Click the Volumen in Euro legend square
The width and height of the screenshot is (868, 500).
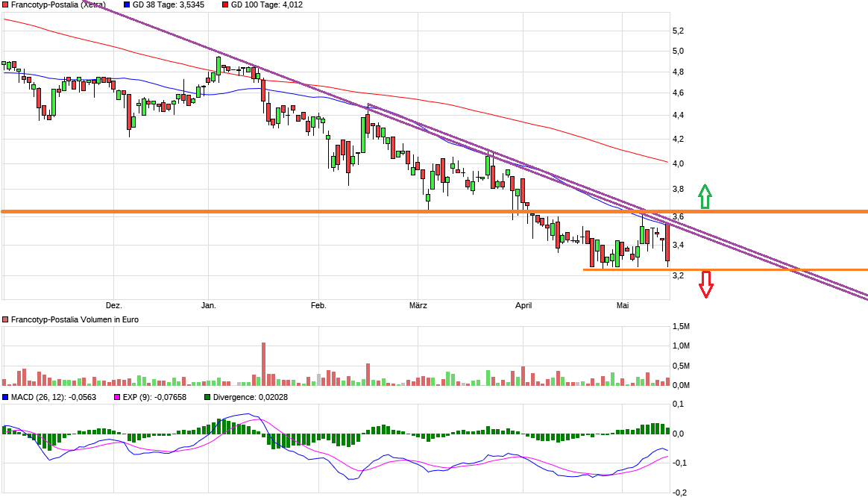pyautogui.click(x=5, y=319)
